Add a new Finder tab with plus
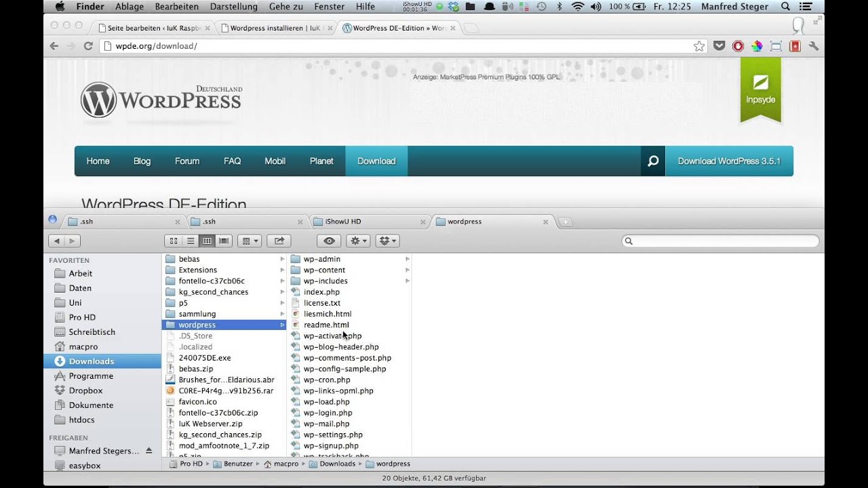 coord(566,222)
